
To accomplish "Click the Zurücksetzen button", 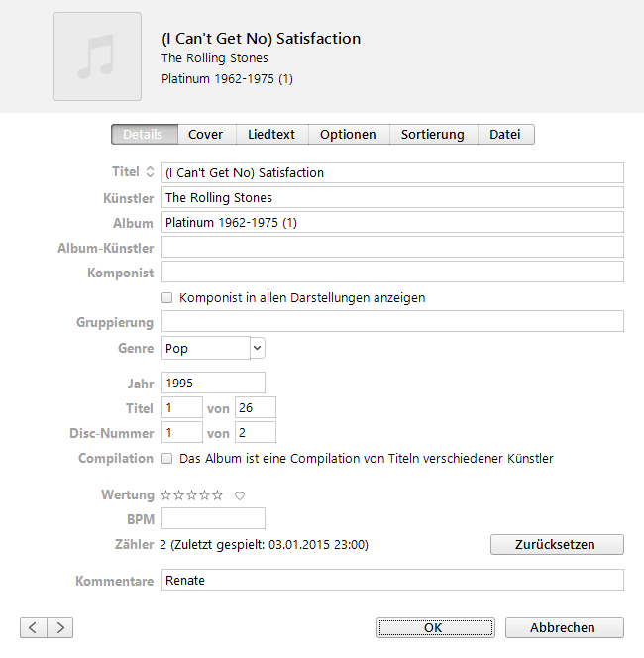I will point(557,544).
